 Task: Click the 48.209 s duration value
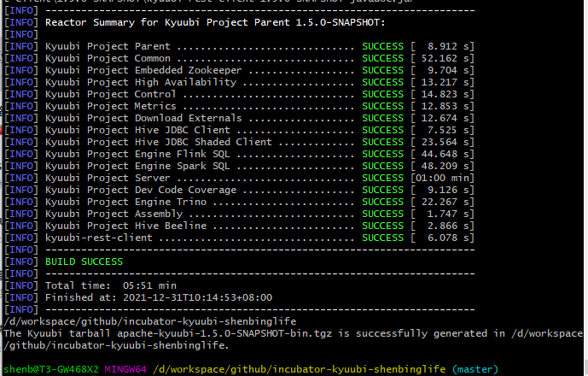(445, 167)
